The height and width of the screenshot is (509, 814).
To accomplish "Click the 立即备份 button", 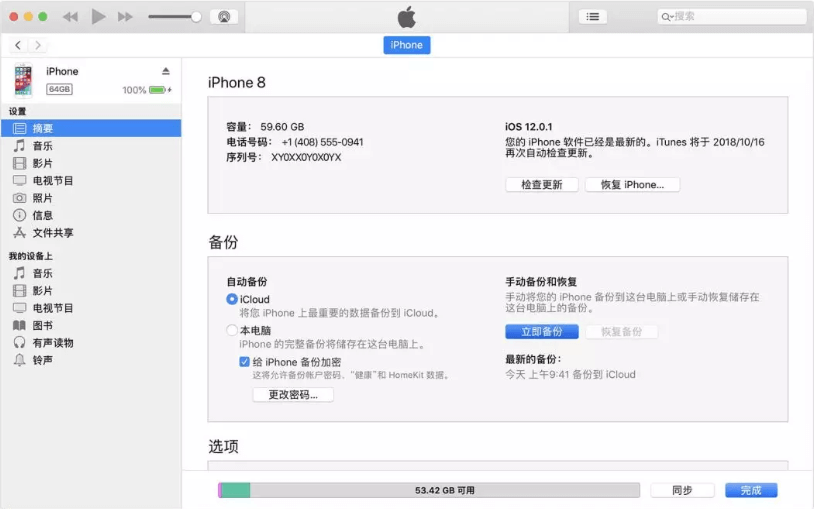I will tap(541, 331).
